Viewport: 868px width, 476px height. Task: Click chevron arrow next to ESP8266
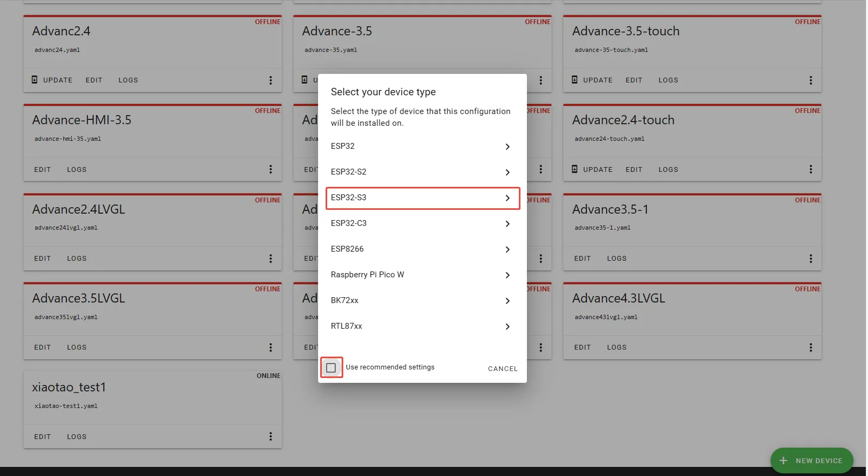pyautogui.click(x=508, y=250)
